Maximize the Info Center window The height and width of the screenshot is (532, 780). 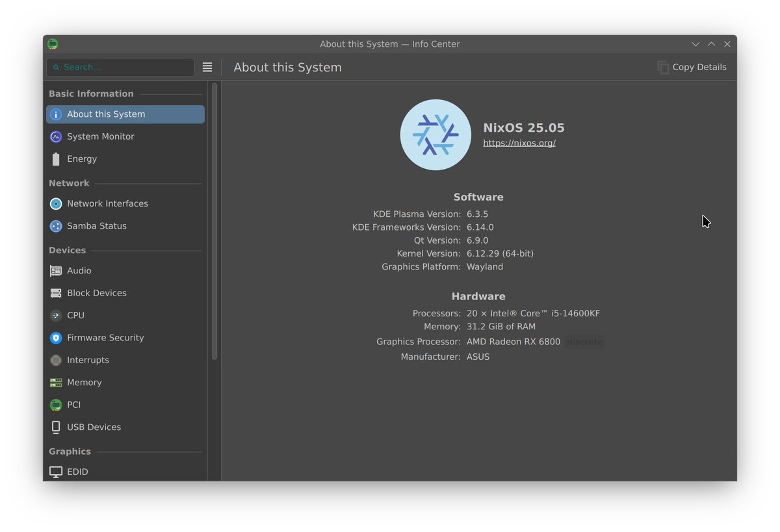click(711, 44)
